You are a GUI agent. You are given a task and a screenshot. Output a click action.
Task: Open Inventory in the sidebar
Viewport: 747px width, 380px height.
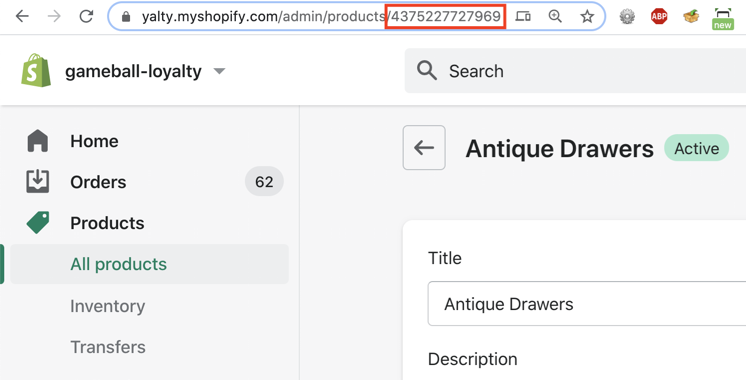point(108,306)
